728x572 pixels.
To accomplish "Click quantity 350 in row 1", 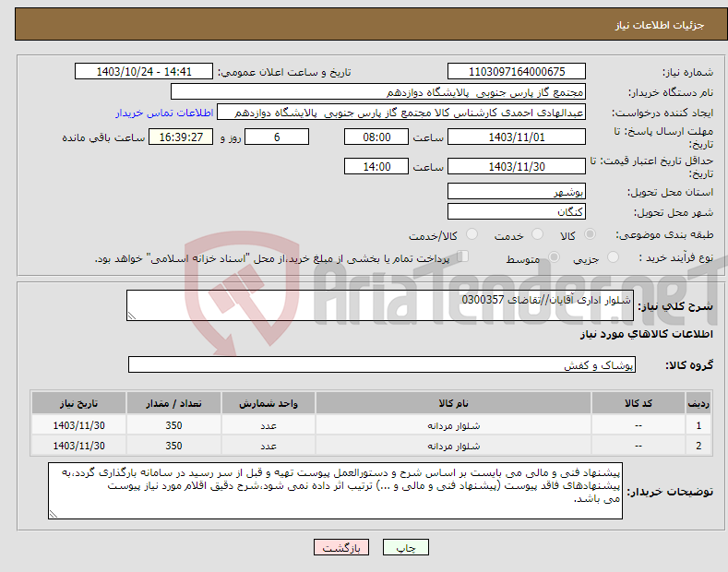I will click(173, 425).
